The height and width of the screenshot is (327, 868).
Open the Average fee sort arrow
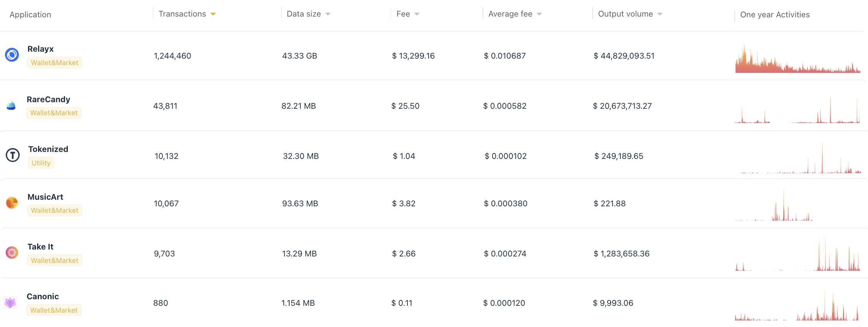(x=539, y=14)
